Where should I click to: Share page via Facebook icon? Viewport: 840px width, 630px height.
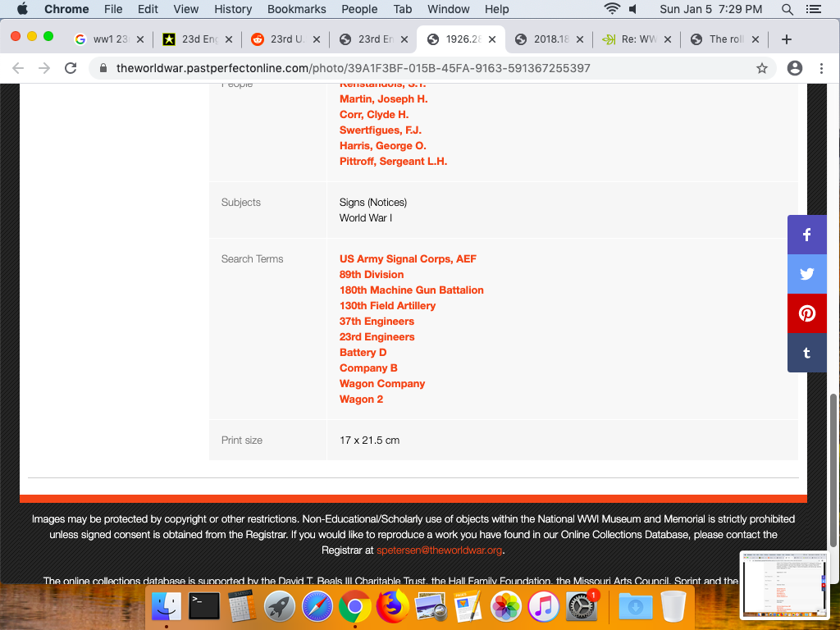pyautogui.click(x=807, y=235)
